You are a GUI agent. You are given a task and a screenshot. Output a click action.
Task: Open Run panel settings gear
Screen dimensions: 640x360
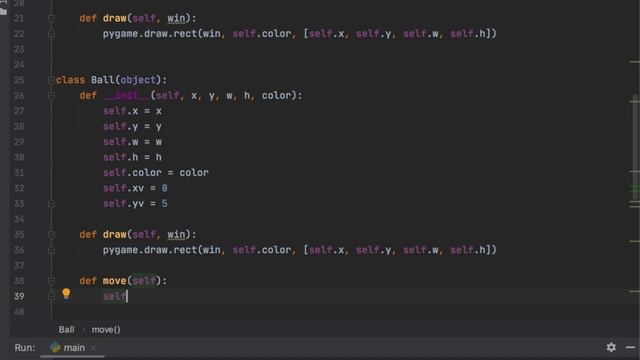(611, 347)
